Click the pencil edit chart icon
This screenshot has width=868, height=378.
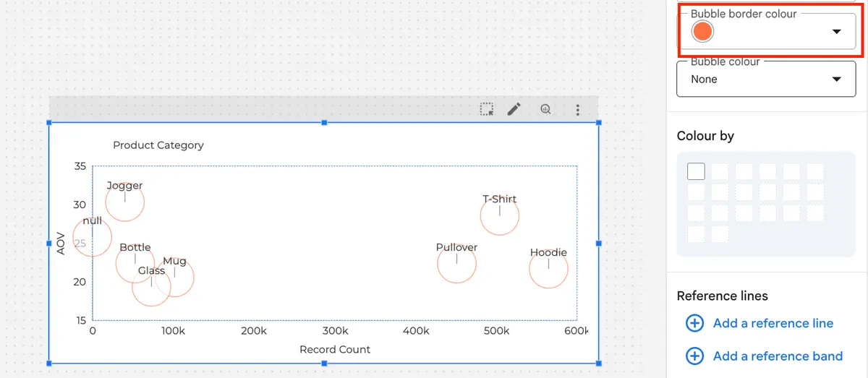pyautogui.click(x=514, y=109)
